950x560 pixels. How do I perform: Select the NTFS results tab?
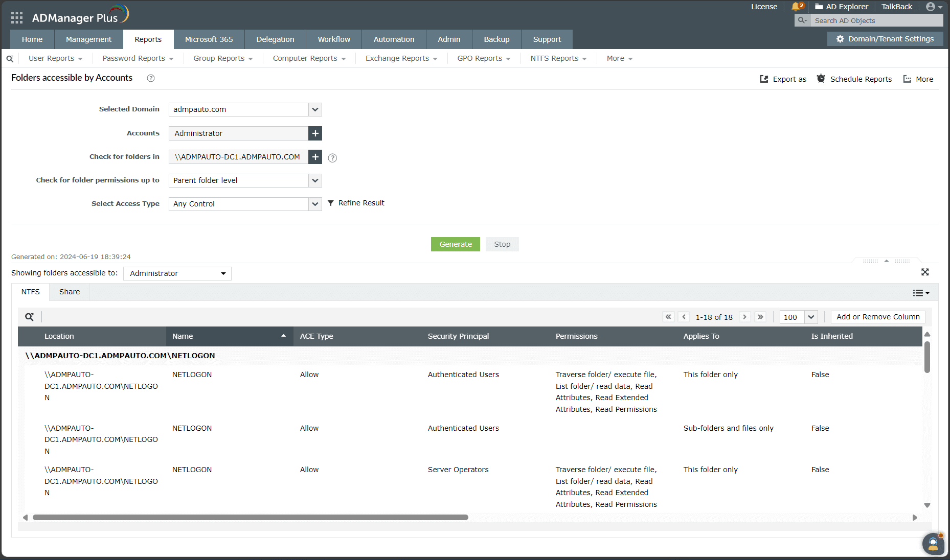point(31,292)
